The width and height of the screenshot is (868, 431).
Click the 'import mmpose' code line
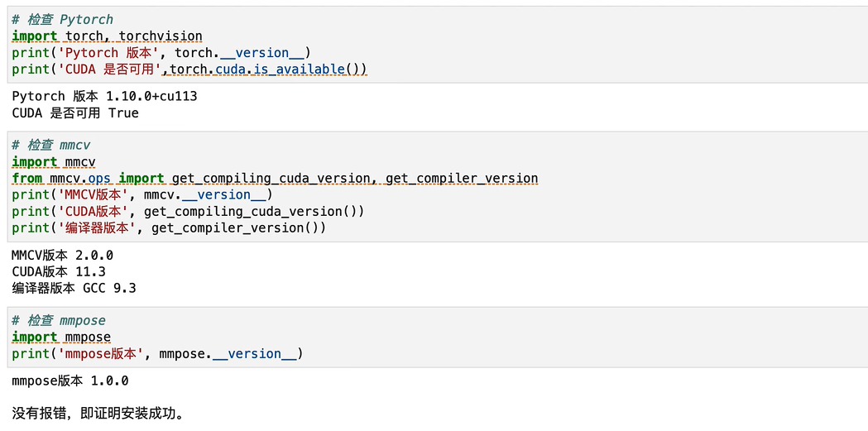[61, 338]
